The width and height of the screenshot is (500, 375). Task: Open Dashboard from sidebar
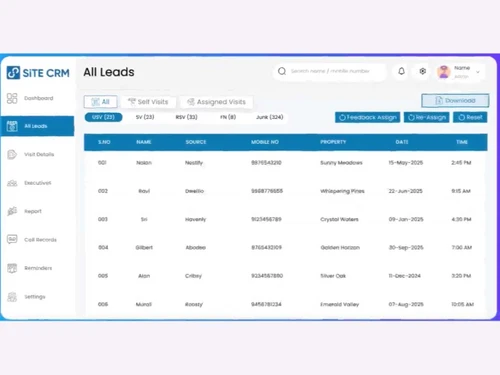point(39,98)
